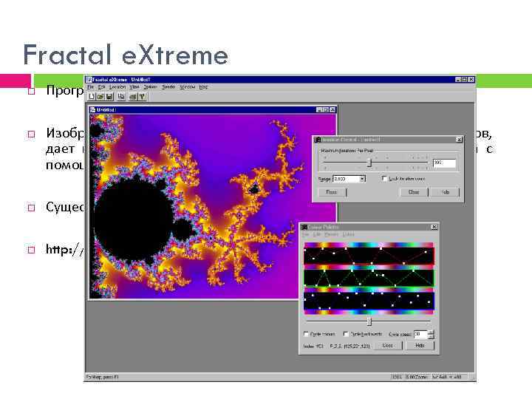
Task: Click the Copy toolbar icon
Action: (x=121, y=97)
